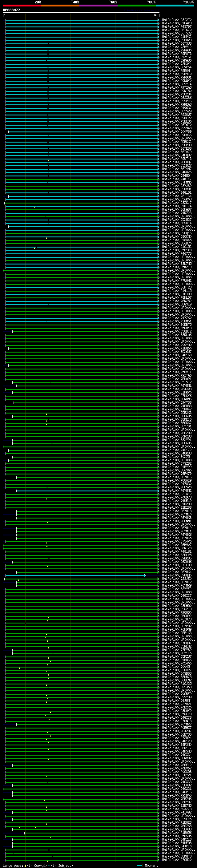The width and height of the screenshot is (197, 868).
Task: Open hit UniRef100_B9RAV8
Action: (177, 40)
